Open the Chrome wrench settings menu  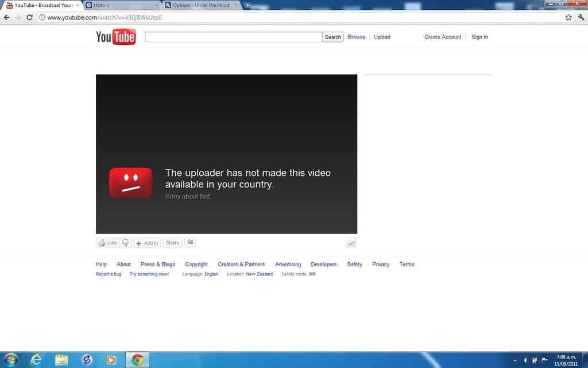pos(581,17)
